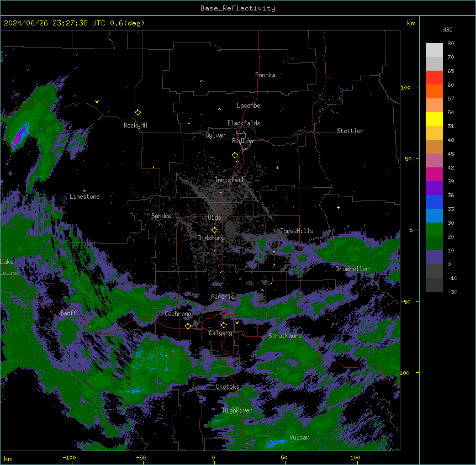Click the yellow station marker above RockyMH
Screen dimensions: 476x465
[138, 112]
